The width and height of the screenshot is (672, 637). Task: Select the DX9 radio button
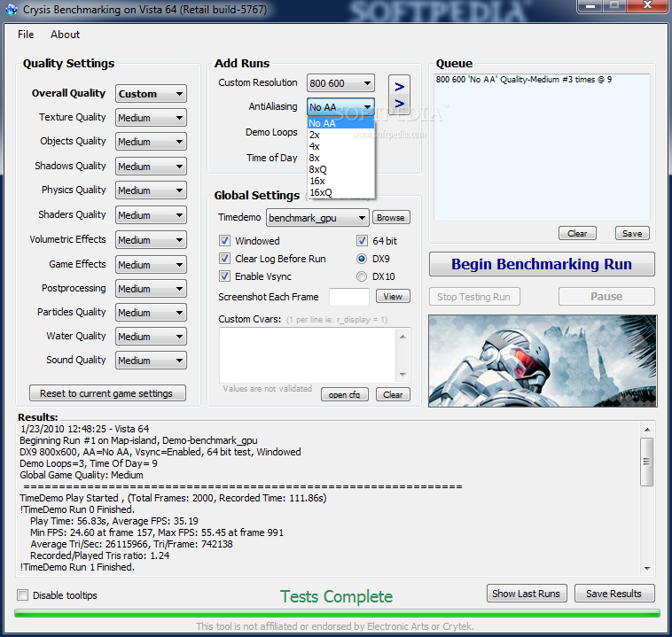pyautogui.click(x=362, y=259)
